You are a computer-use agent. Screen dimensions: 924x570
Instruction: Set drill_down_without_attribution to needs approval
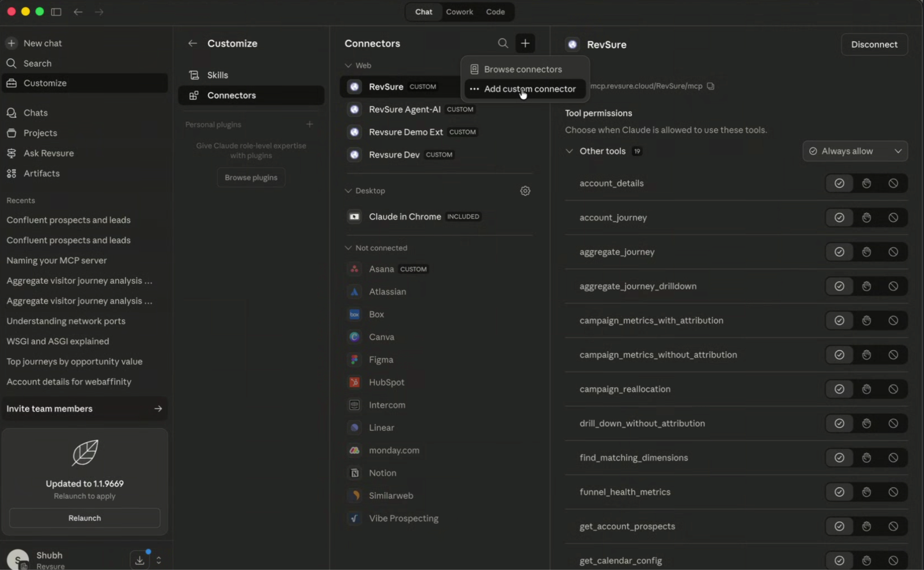pos(866,423)
